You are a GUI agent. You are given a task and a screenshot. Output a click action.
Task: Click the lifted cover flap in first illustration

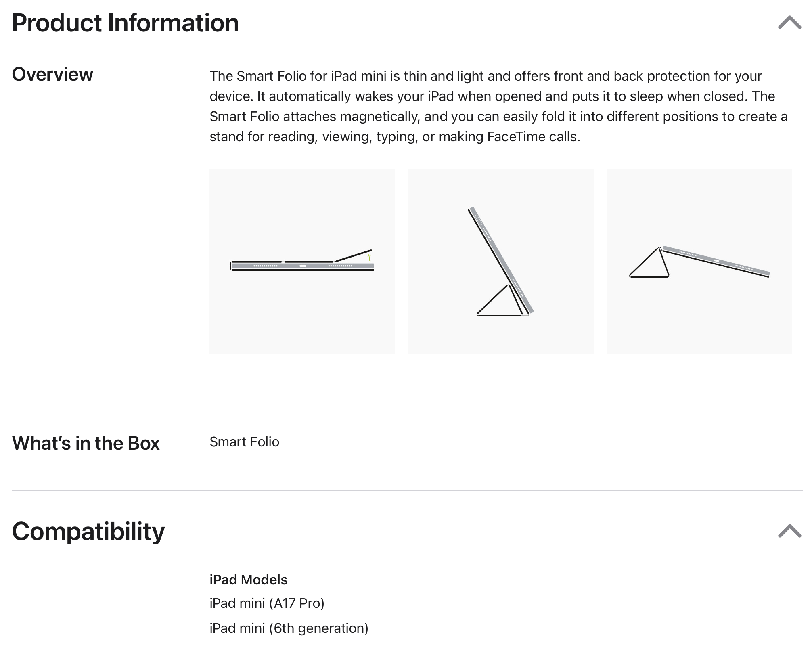click(354, 255)
